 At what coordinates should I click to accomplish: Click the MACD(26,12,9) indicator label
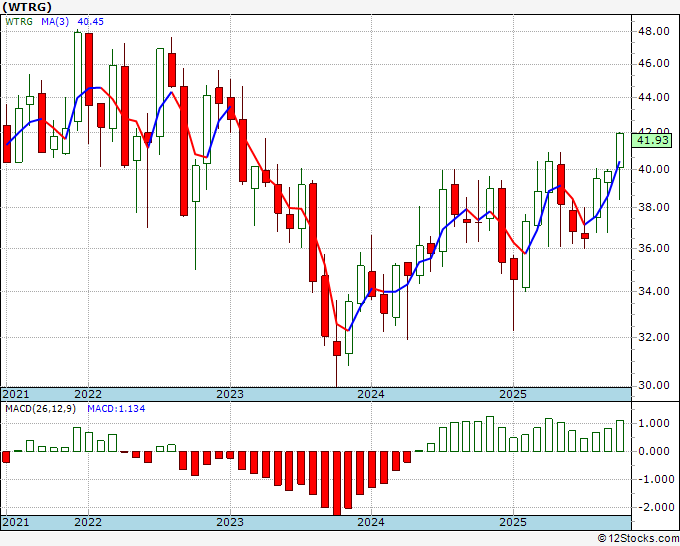(40, 409)
